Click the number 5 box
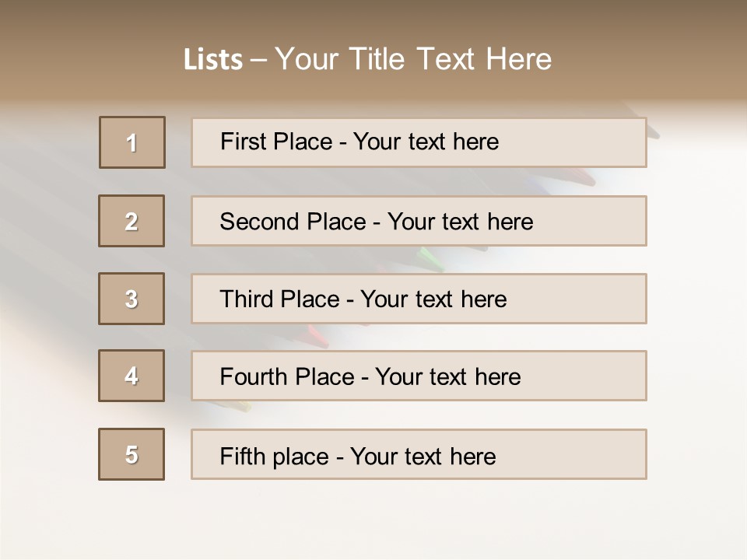Screen dimensions: 747x560 (132, 454)
